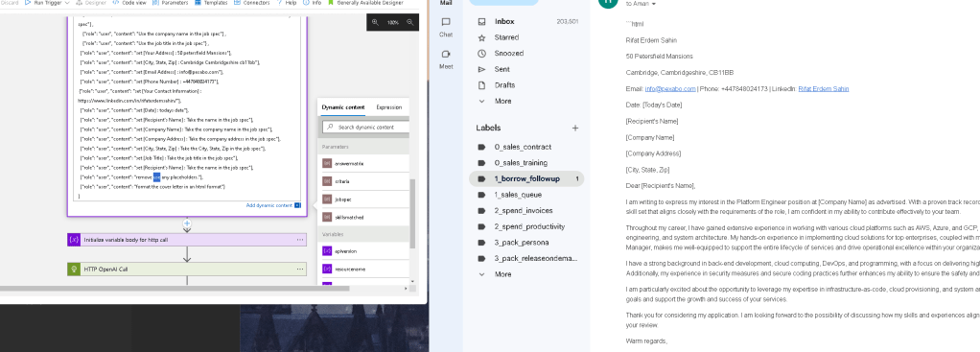Open Gmail Meet in the sidebar
The width and height of the screenshot is (980, 352).
(446, 59)
